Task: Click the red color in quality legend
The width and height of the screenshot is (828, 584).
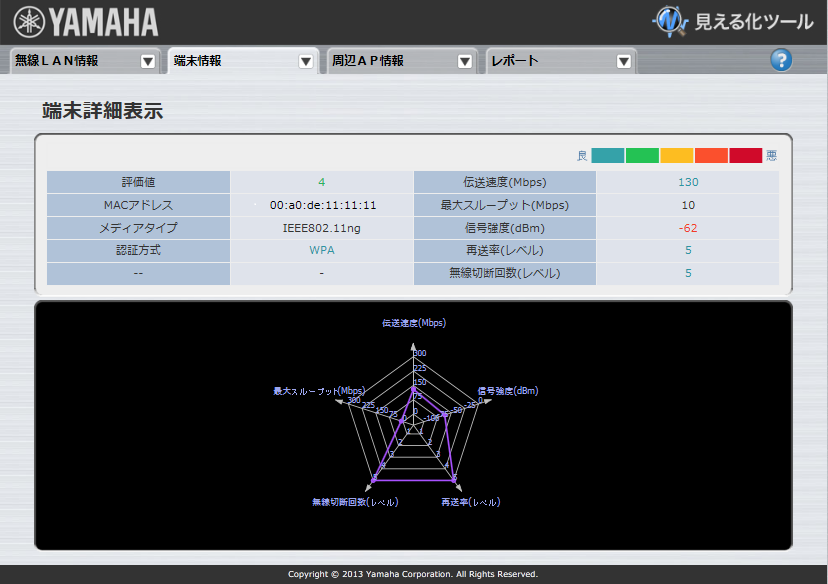Action: 745,156
